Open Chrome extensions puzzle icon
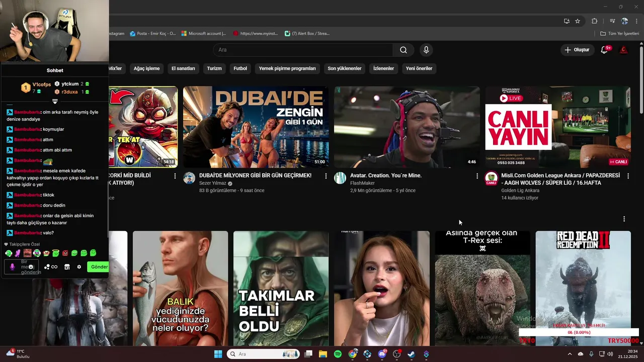Viewport: 644px width, 362px height. point(594,21)
